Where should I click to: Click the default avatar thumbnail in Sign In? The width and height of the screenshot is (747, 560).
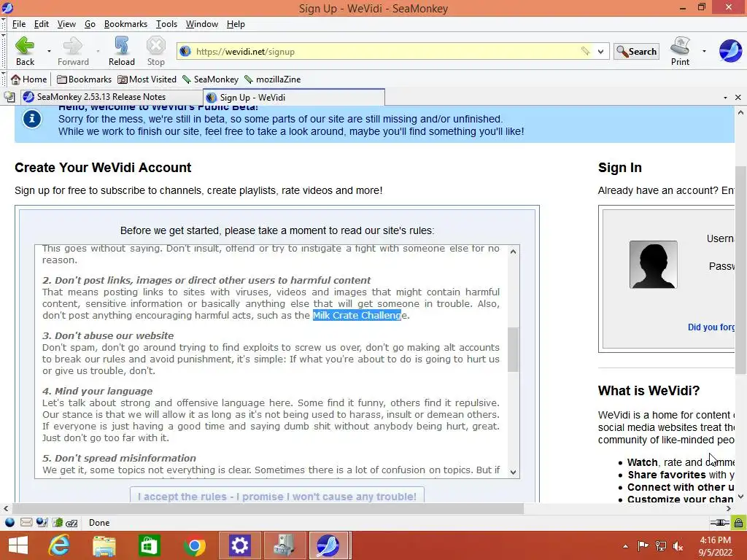[x=653, y=265]
